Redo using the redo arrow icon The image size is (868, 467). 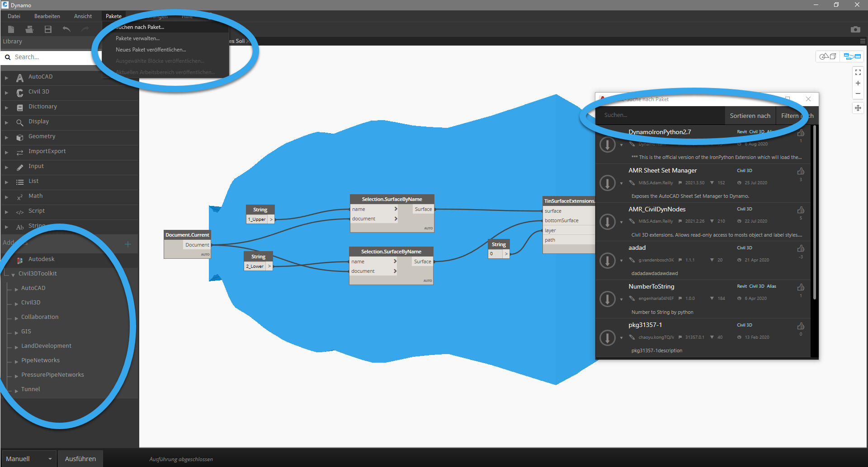point(85,29)
